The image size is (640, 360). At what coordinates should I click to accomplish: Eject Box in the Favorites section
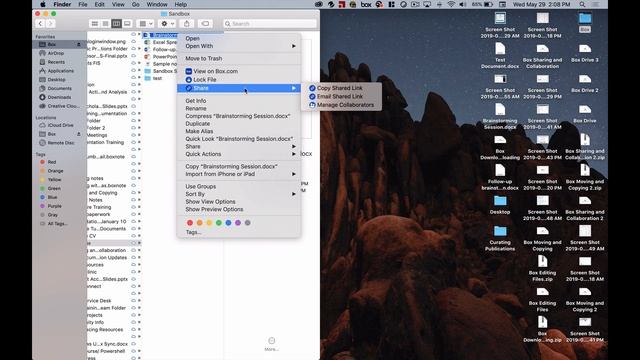(79, 44)
